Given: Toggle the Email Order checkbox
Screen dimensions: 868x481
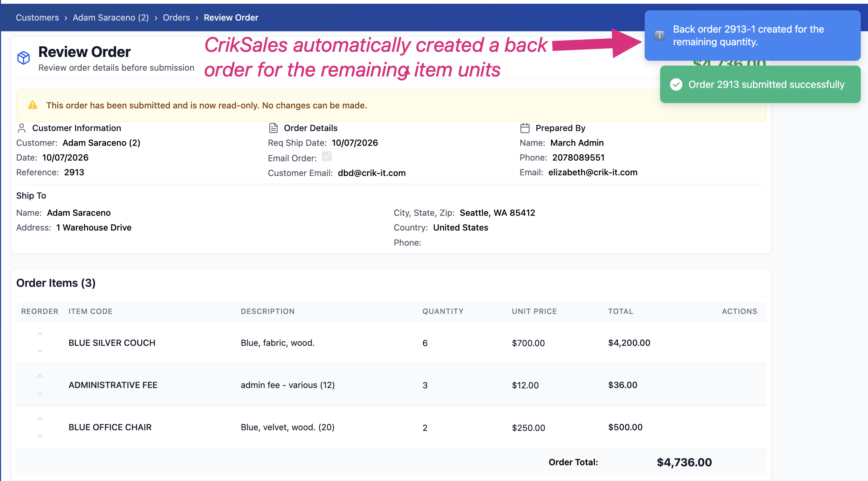Looking at the screenshot, I should pyautogui.click(x=327, y=156).
